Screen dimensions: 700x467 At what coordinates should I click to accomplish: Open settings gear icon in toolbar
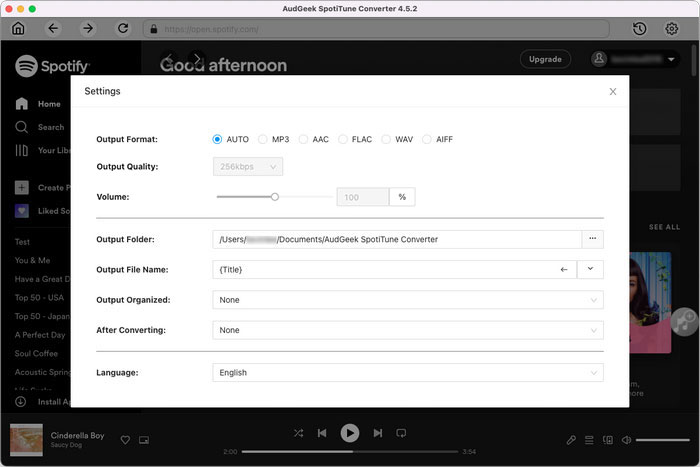pos(671,29)
